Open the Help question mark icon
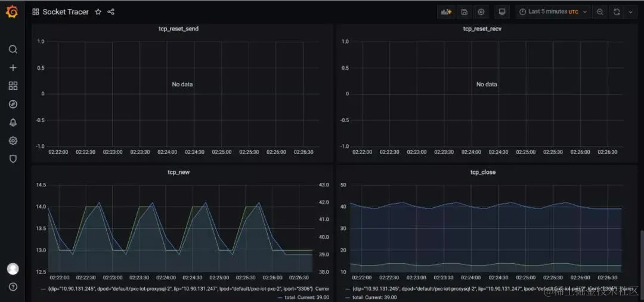The image size is (644, 302). coord(13,287)
